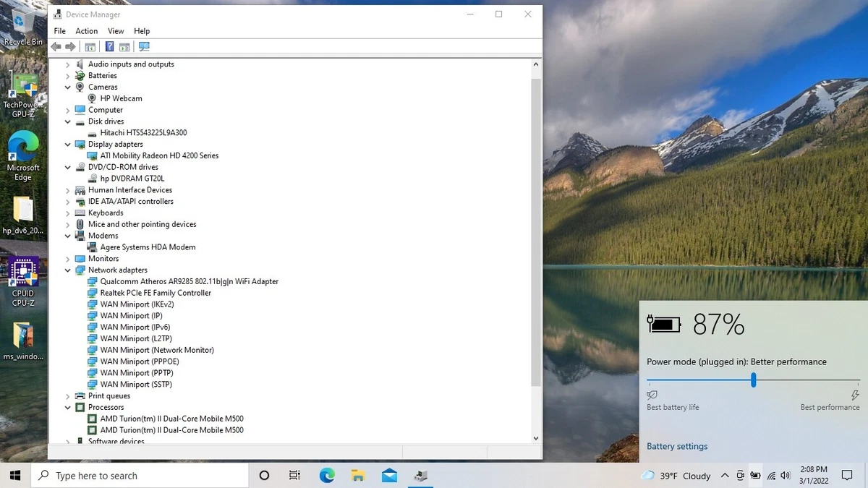Collapse the Cameras node

[x=68, y=87]
